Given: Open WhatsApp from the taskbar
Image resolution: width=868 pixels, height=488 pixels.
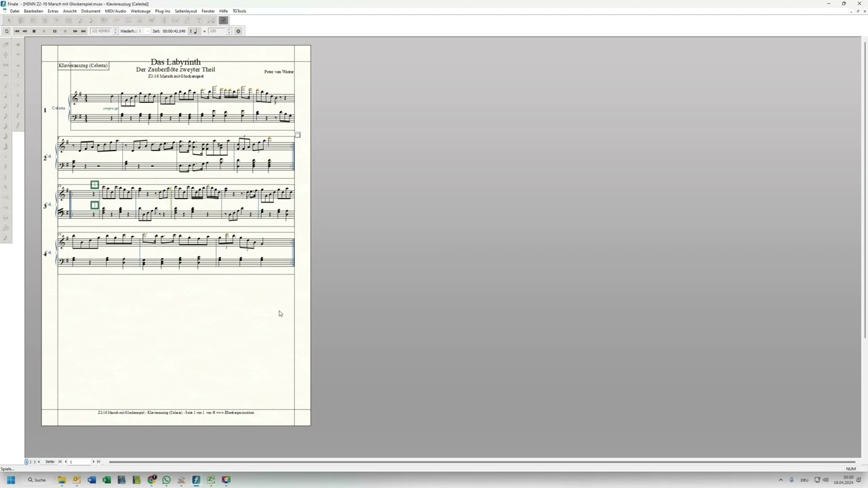Looking at the screenshot, I should [x=166, y=480].
